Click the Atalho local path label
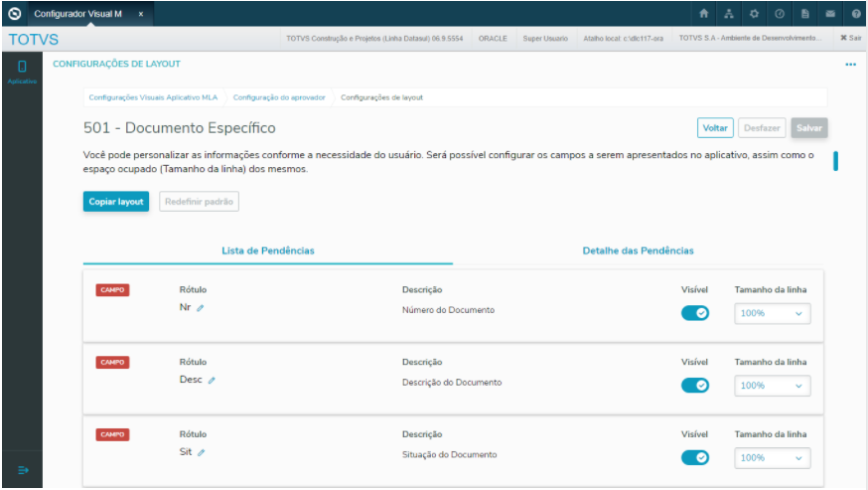The width and height of the screenshot is (868, 490). point(624,39)
